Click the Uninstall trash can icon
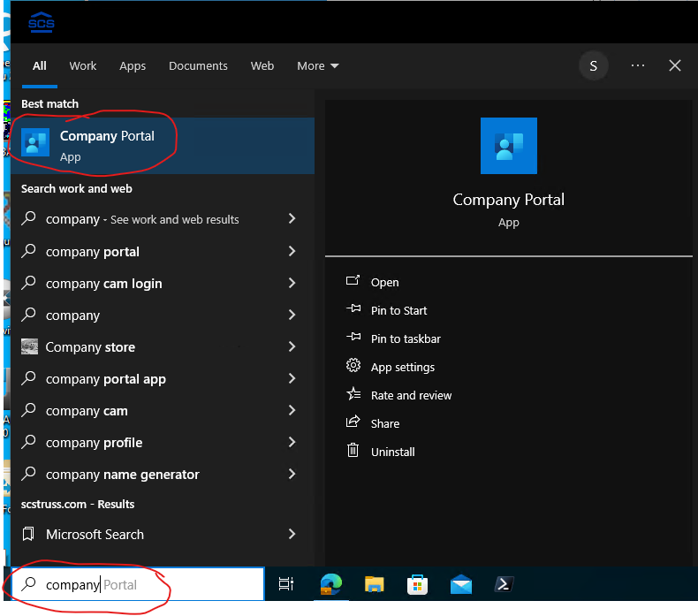698x616 pixels. pos(353,450)
